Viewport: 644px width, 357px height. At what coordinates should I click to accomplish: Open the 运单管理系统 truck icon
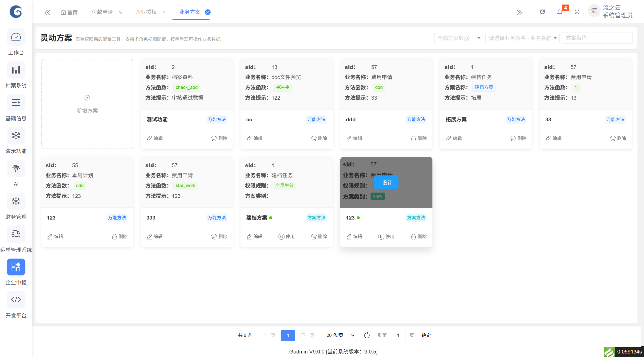click(x=16, y=234)
